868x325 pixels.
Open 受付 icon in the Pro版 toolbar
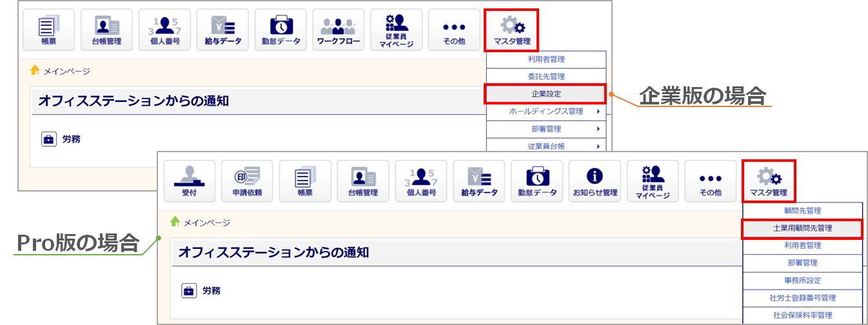point(189,181)
